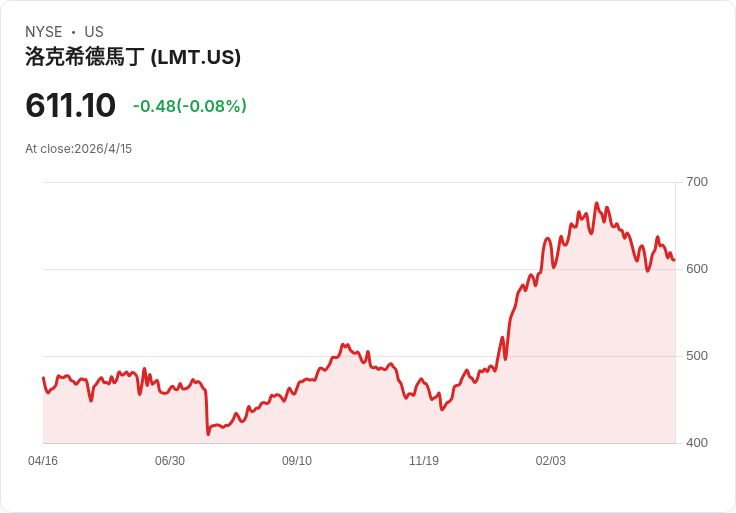736x513 pixels.
Task: Click the 400 price axis label
Action: click(697, 443)
